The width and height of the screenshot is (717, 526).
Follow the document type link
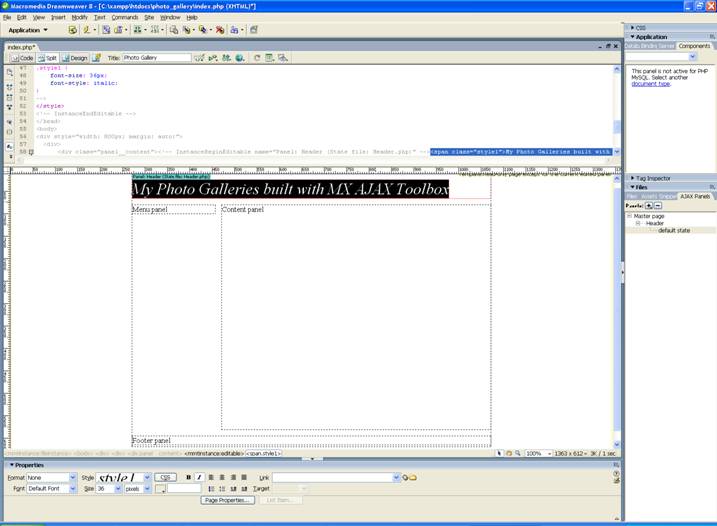point(651,84)
